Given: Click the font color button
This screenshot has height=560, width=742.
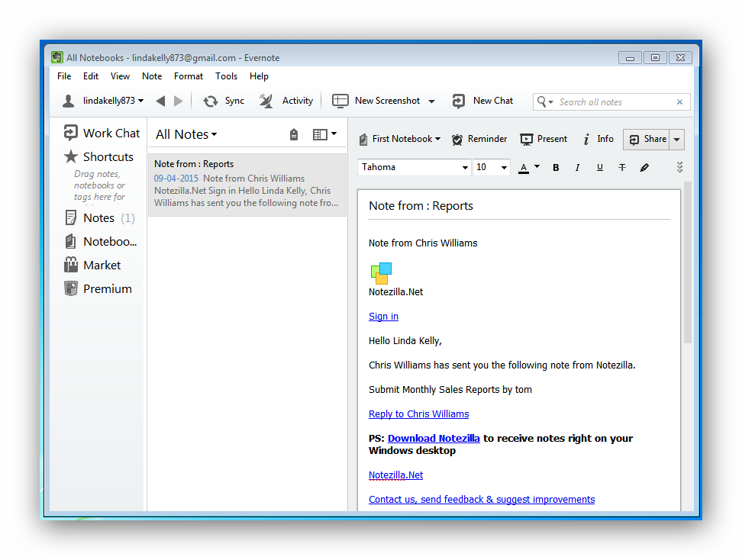Looking at the screenshot, I should point(524,168).
